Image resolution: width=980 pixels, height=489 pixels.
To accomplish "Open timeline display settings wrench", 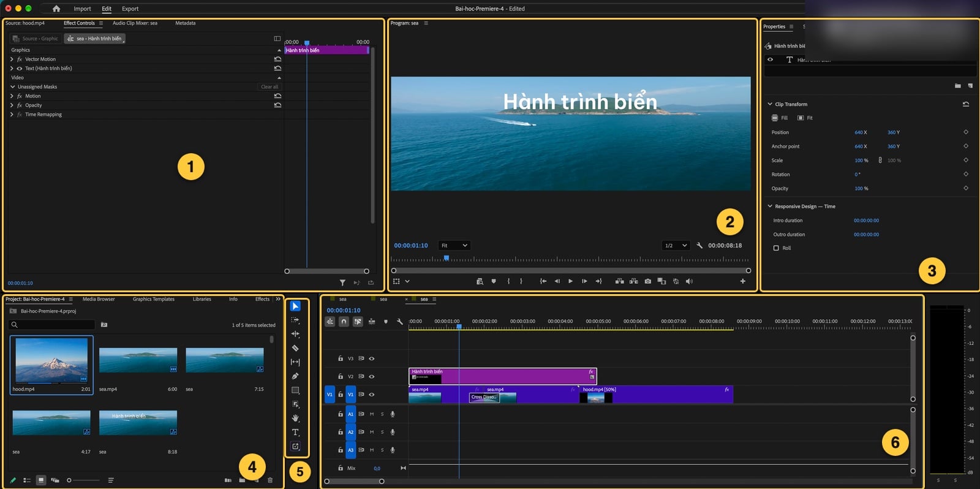I will 400,321.
